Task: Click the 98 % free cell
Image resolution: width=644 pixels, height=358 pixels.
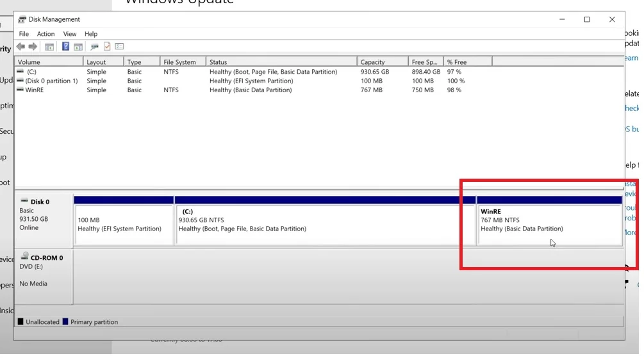Action: (454, 90)
